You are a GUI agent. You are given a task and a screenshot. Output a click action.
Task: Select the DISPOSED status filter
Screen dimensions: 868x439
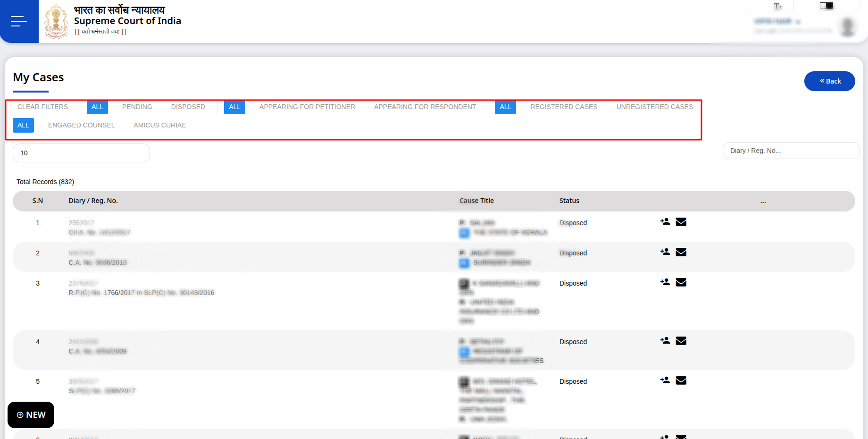pos(188,107)
